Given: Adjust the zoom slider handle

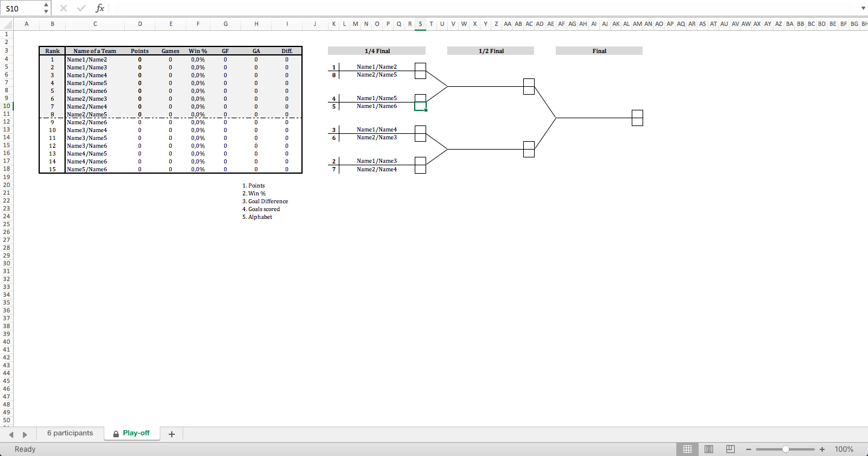Looking at the screenshot, I should (785, 449).
